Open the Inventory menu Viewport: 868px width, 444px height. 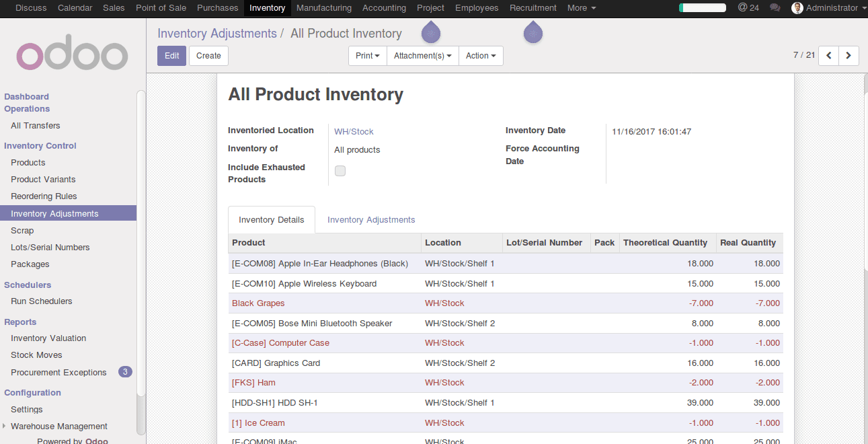[x=267, y=8]
